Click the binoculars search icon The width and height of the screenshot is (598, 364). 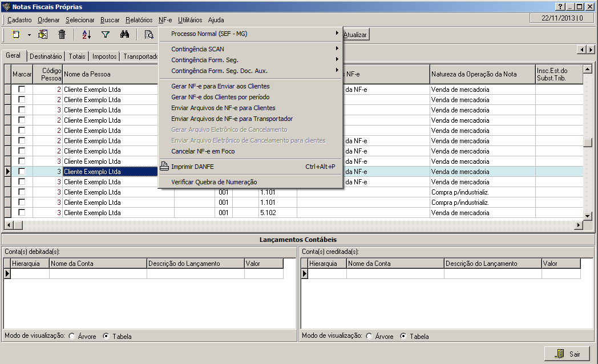[124, 35]
